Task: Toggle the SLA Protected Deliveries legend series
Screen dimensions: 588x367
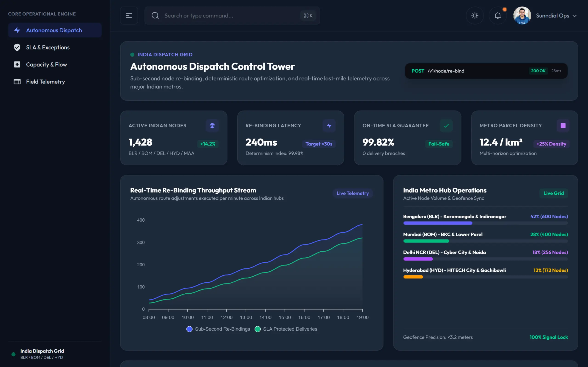Action: (x=286, y=329)
